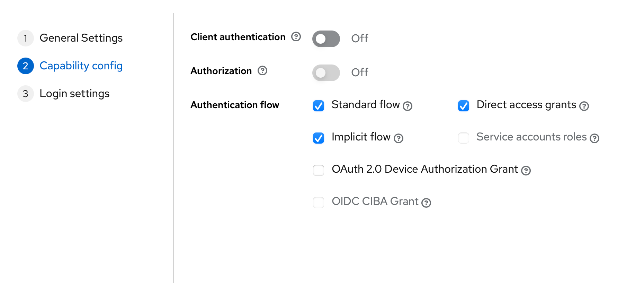The height and width of the screenshot is (283, 644).
Task: Uncheck Direct access grants checkbox
Action: click(464, 106)
